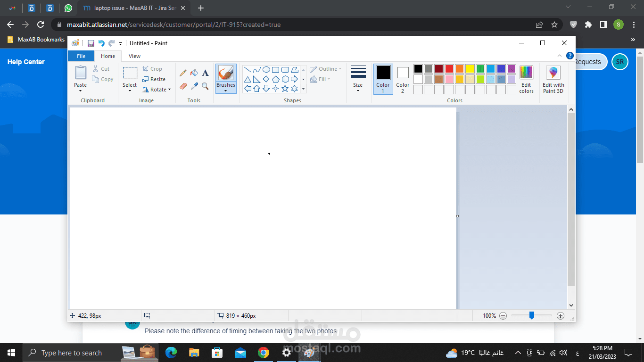Image resolution: width=644 pixels, height=362 pixels.
Task: Open Settings gear on taskbar
Action: click(x=287, y=353)
